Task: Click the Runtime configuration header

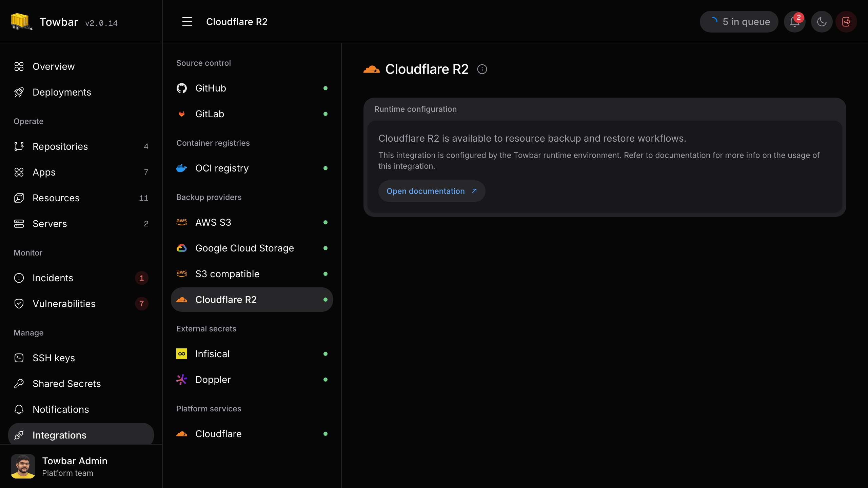Action: coord(415,109)
